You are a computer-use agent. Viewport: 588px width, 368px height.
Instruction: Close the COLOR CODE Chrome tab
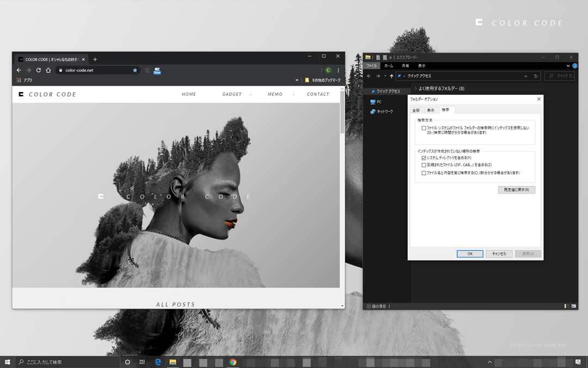(83, 59)
